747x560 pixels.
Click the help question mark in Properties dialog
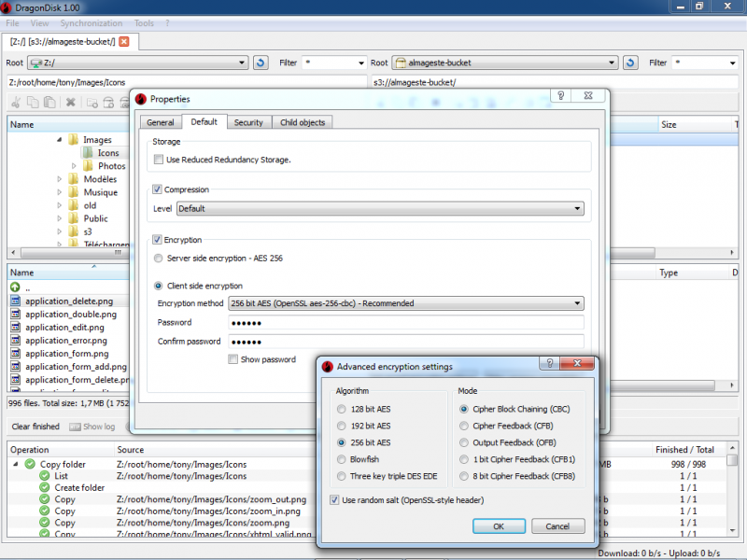click(561, 95)
